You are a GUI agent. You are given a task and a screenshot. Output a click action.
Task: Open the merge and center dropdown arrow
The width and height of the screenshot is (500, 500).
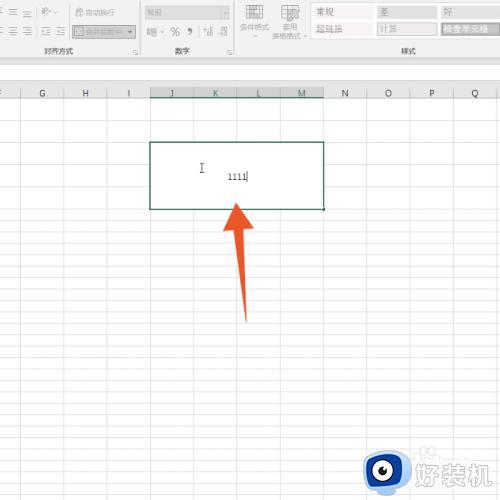[130, 32]
